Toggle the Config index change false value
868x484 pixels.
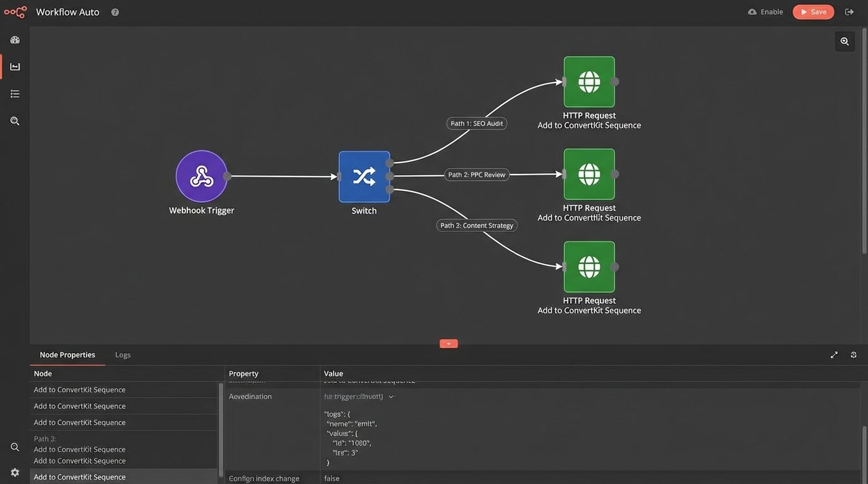point(332,478)
